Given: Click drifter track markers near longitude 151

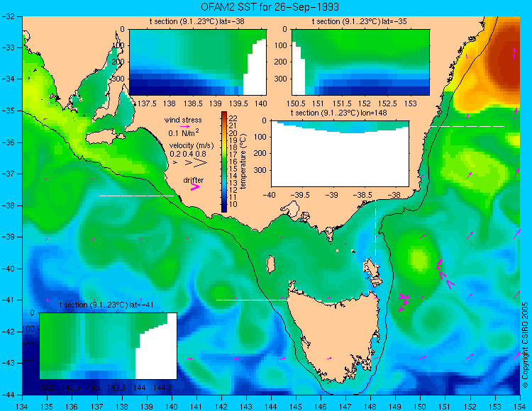Looking at the screenshot, I should tap(445, 274).
